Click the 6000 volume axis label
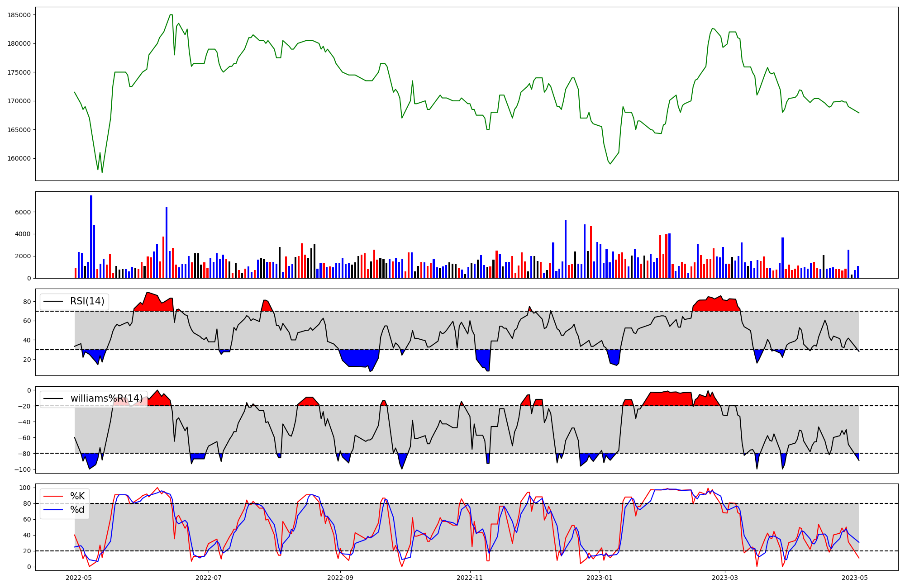Image resolution: width=905 pixels, height=588 pixels. pyautogui.click(x=23, y=212)
